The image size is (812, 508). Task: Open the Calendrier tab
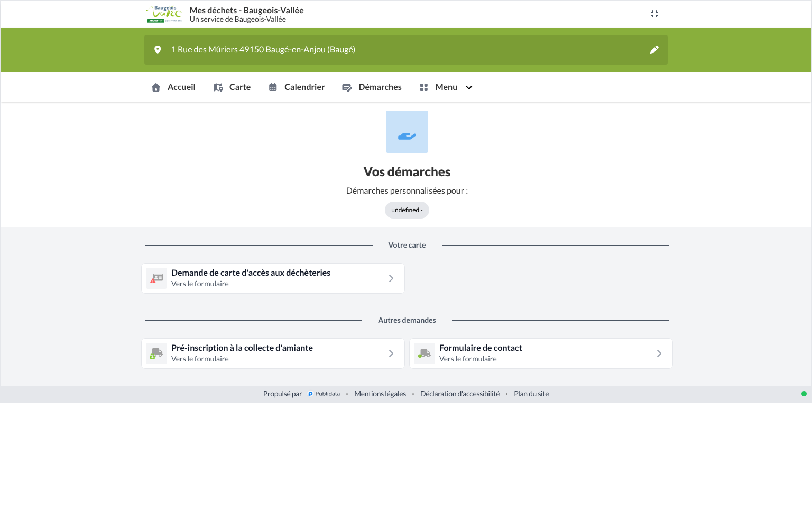pos(297,87)
